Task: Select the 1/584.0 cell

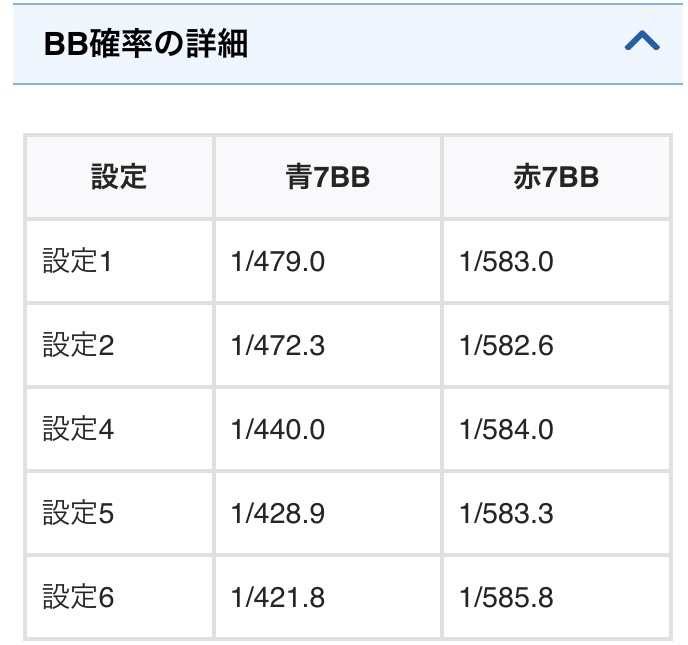Action: [556, 429]
